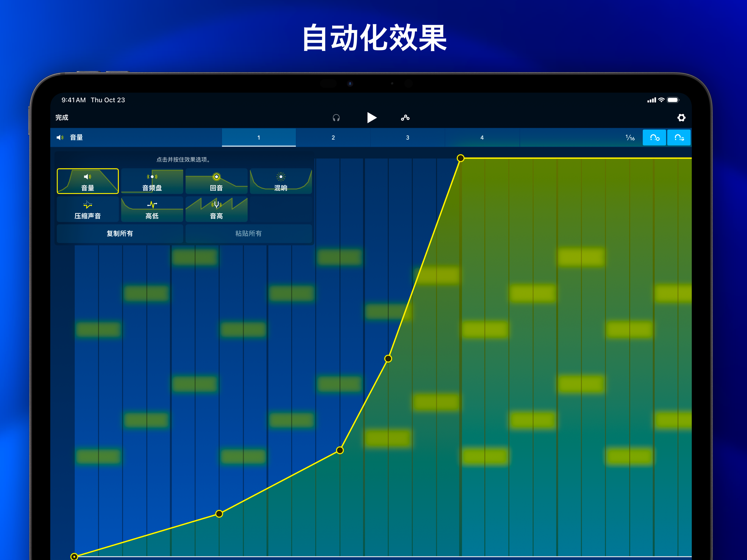Switch to bar 2 tab

[x=333, y=138]
